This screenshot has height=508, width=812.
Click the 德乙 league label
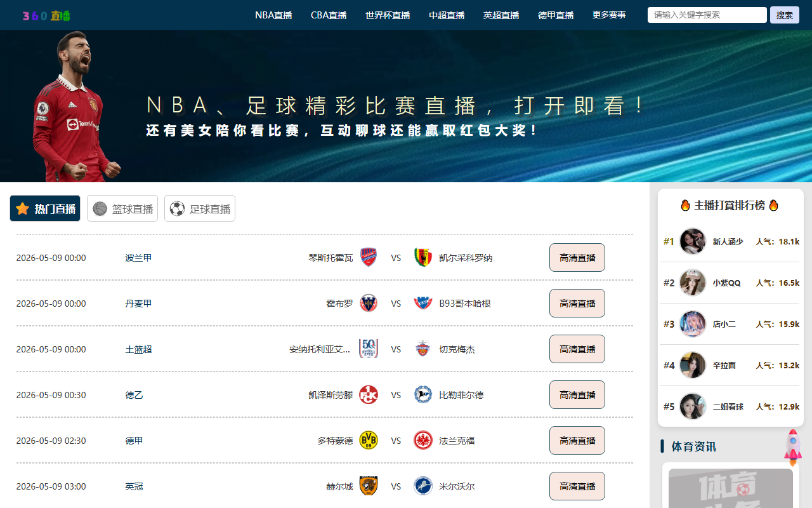click(134, 395)
